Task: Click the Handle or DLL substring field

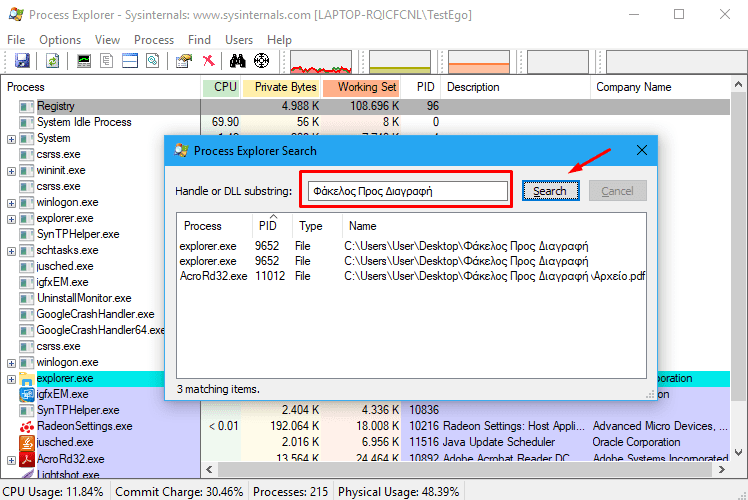Action: tap(408, 191)
